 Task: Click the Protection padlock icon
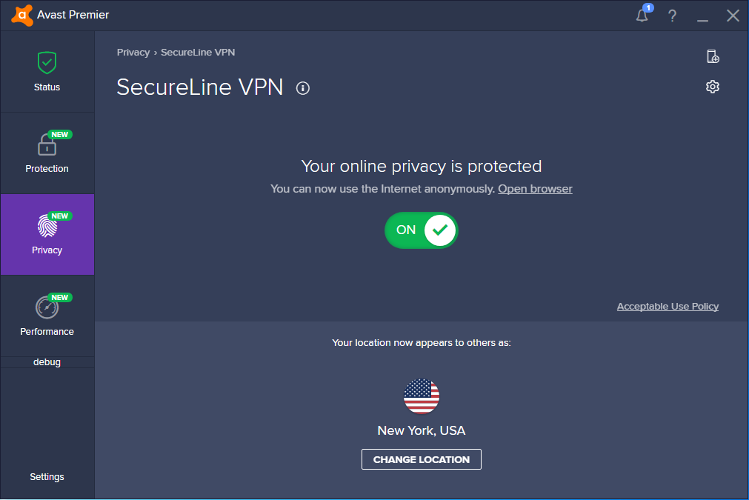click(x=47, y=144)
